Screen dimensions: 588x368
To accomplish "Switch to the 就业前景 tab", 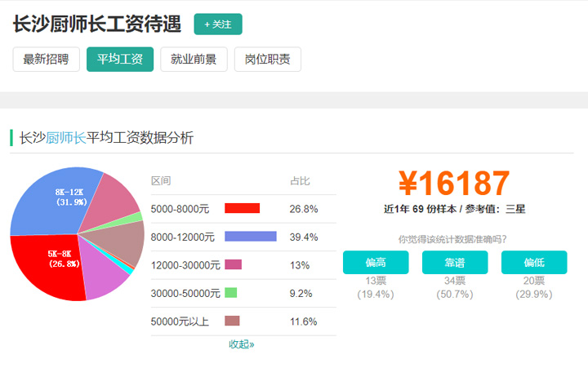I will pyautogui.click(x=194, y=60).
